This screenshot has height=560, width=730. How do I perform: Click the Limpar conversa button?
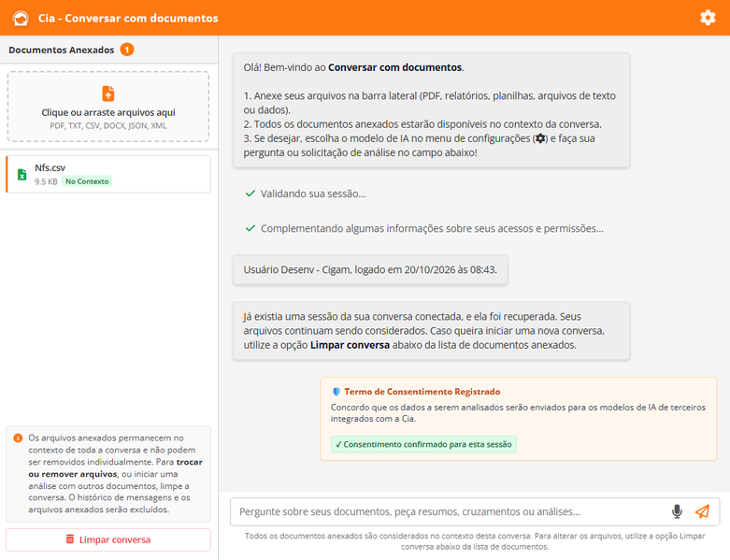coord(108,539)
